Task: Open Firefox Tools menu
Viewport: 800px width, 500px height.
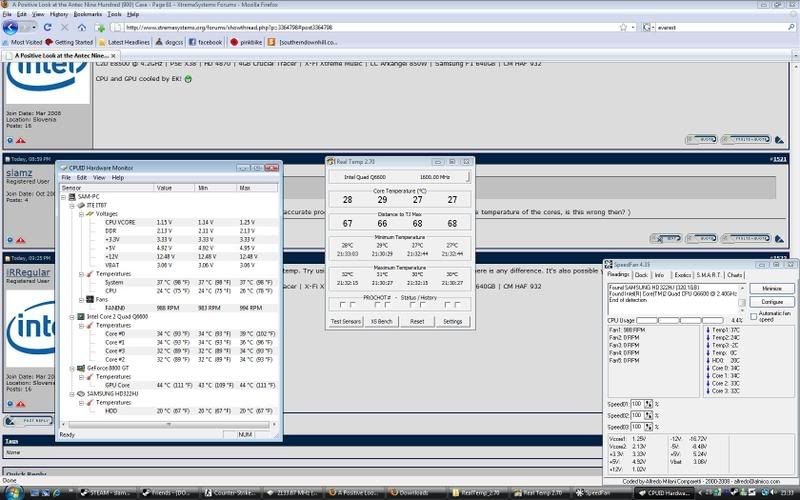Action: [x=114, y=14]
